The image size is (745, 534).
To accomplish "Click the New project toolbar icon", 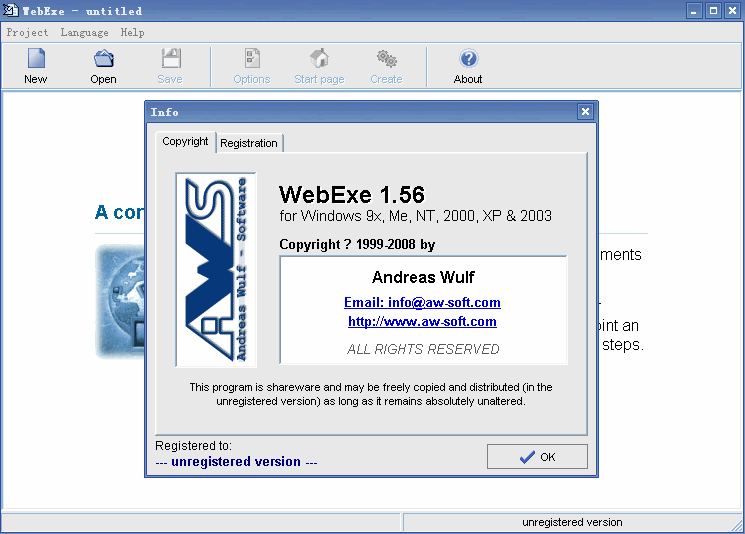I will 36,59.
